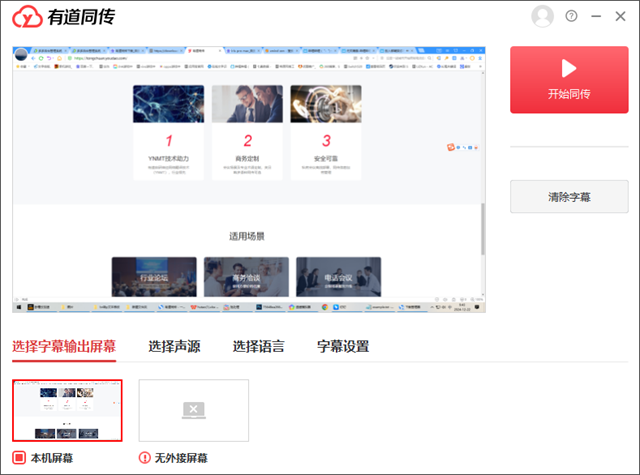Switch to 字幕设置 tab
This screenshot has height=475, width=640.
pyautogui.click(x=343, y=346)
